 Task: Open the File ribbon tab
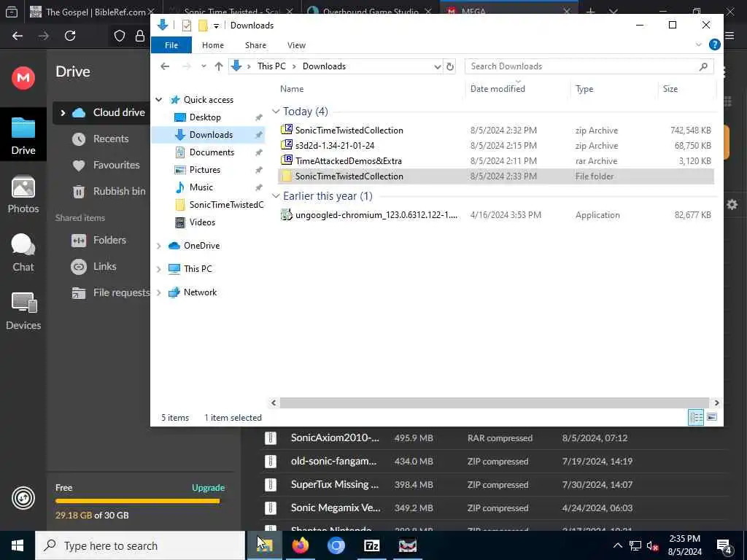pos(171,45)
